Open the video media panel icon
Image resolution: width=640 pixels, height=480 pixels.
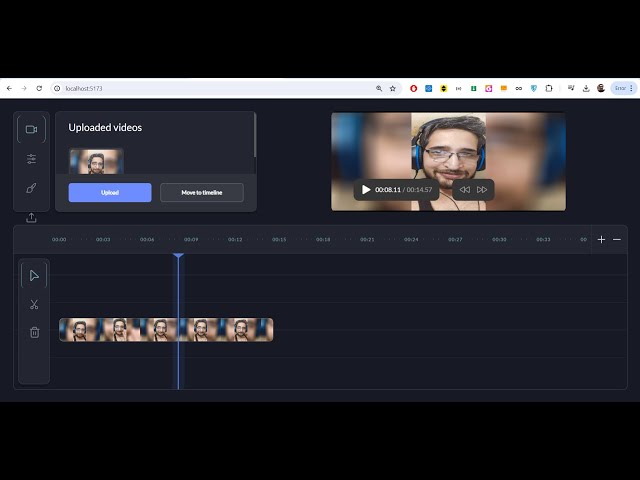point(31,129)
